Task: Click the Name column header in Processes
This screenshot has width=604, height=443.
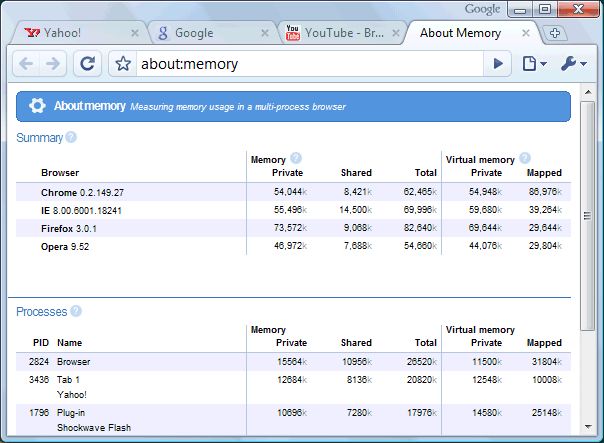Action: click(x=69, y=343)
